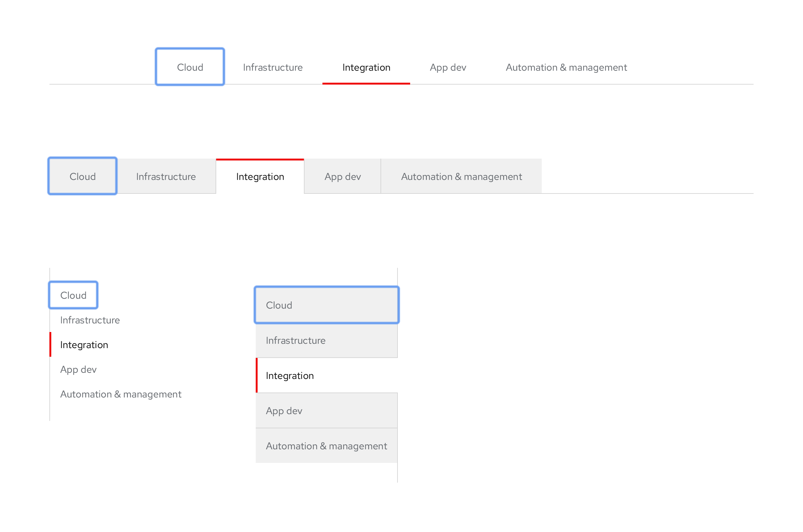The image size is (803, 532).
Task: Switch to App dev in top row
Action: [448, 67]
